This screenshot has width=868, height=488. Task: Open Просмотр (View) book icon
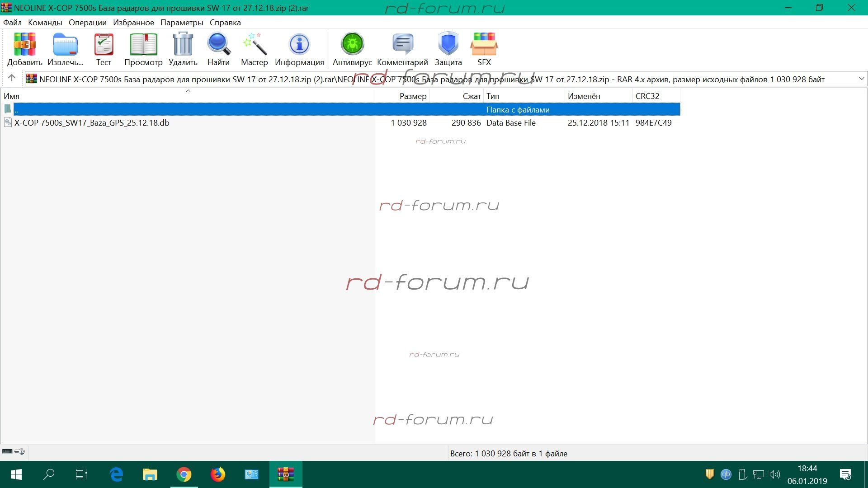(x=143, y=45)
